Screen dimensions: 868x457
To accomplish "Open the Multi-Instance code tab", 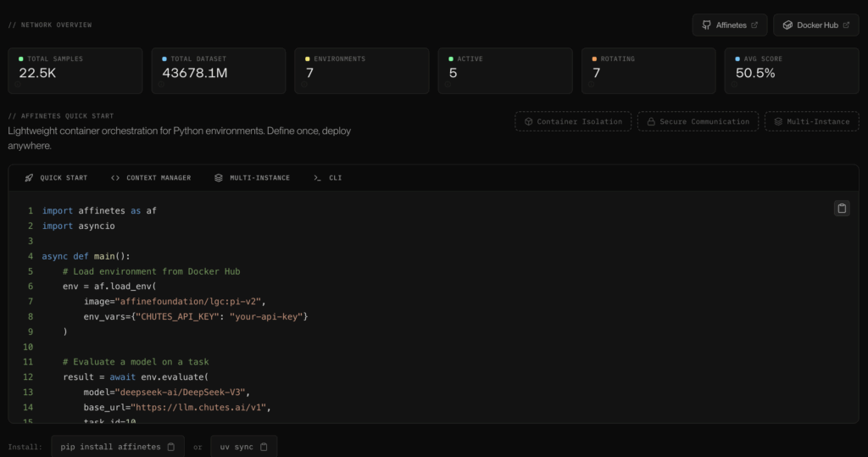I will click(253, 178).
